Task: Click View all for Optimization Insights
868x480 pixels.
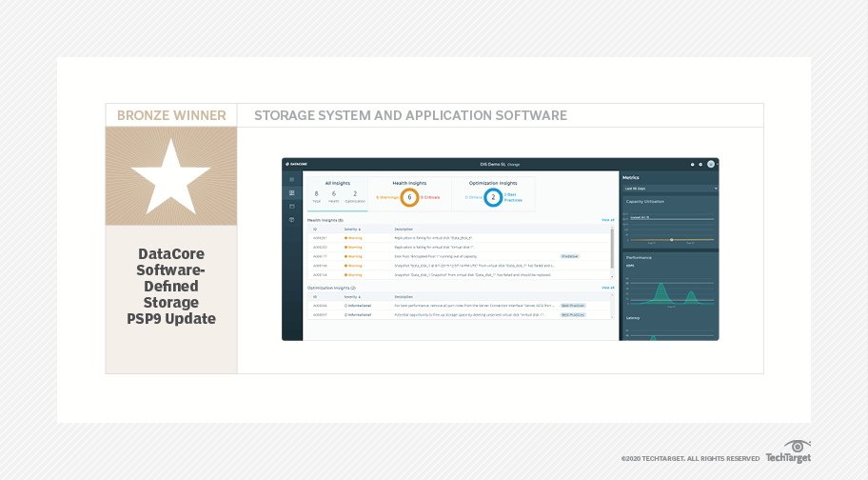Action: coord(607,287)
